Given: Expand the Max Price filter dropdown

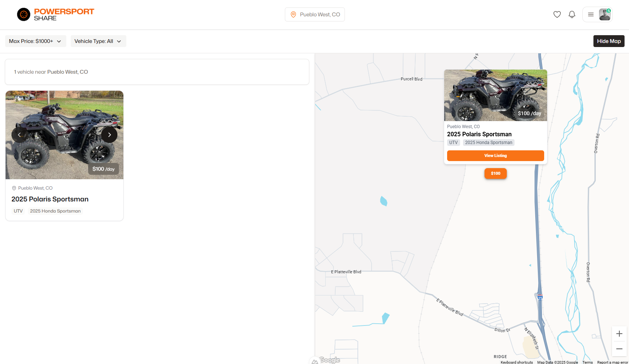Looking at the screenshot, I should coord(36,41).
